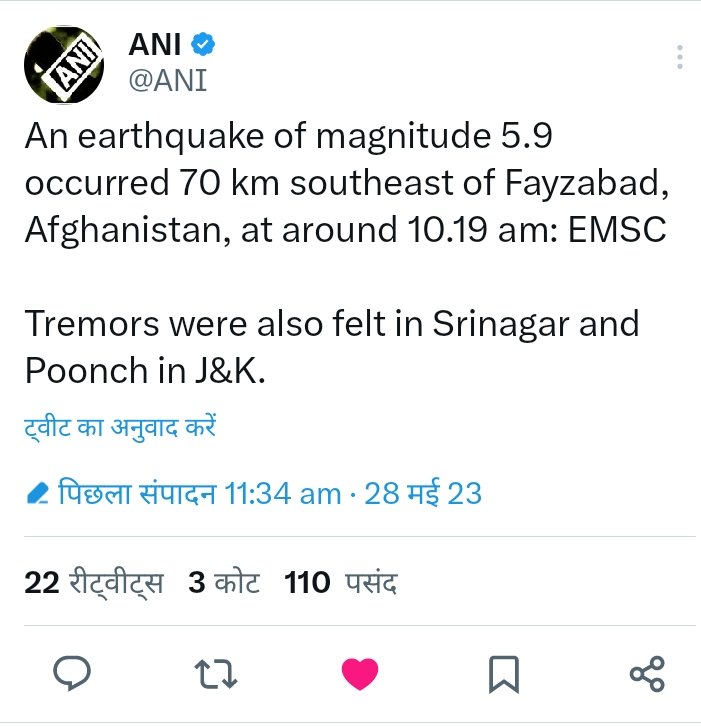Open the three-dot more options menu
The height and width of the screenshot is (727, 701).
coord(680,56)
